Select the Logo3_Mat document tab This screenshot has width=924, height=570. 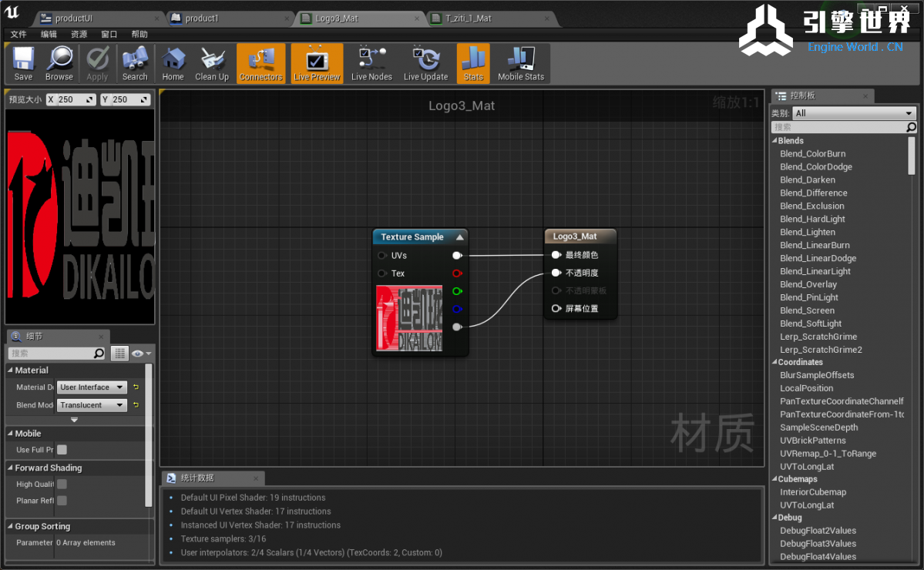(359, 18)
